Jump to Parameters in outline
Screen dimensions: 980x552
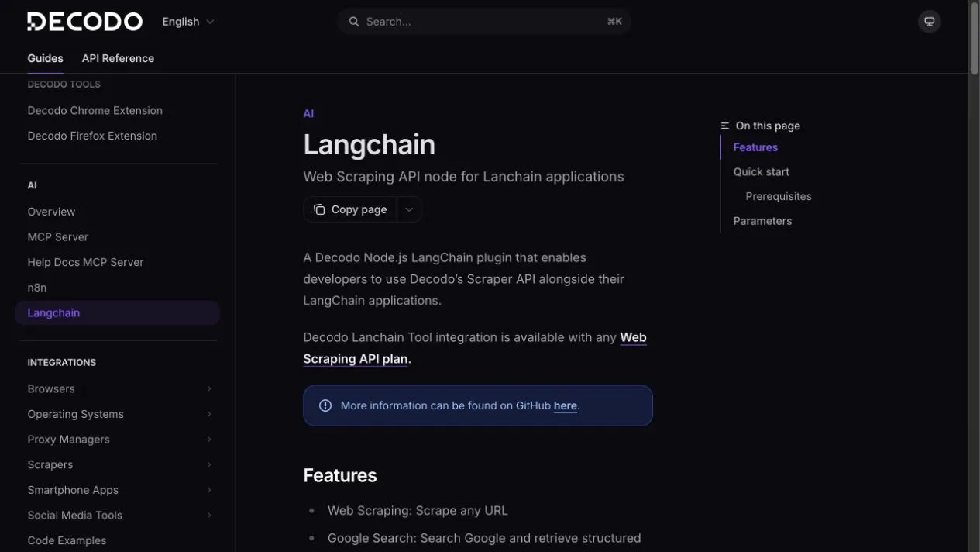click(762, 221)
